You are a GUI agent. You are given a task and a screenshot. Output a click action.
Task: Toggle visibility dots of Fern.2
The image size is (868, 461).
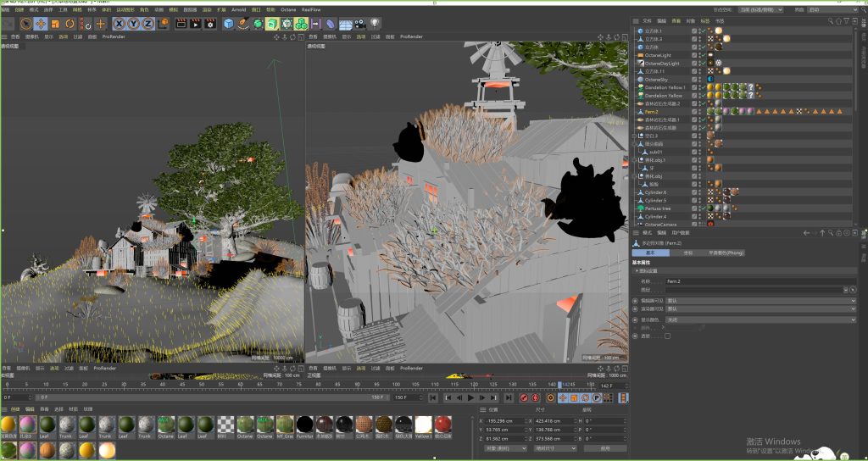point(699,111)
